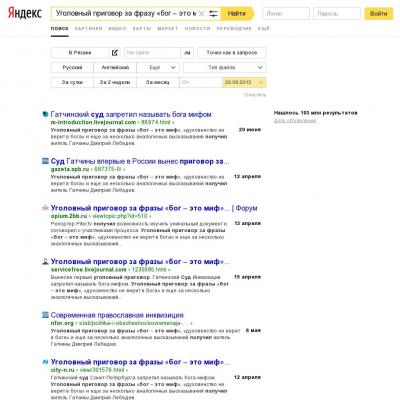Open «Гатчинский суд запретил называть бога мифом» result
The width and height of the screenshot is (400, 400).
pyautogui.click(x=131, y=114)
